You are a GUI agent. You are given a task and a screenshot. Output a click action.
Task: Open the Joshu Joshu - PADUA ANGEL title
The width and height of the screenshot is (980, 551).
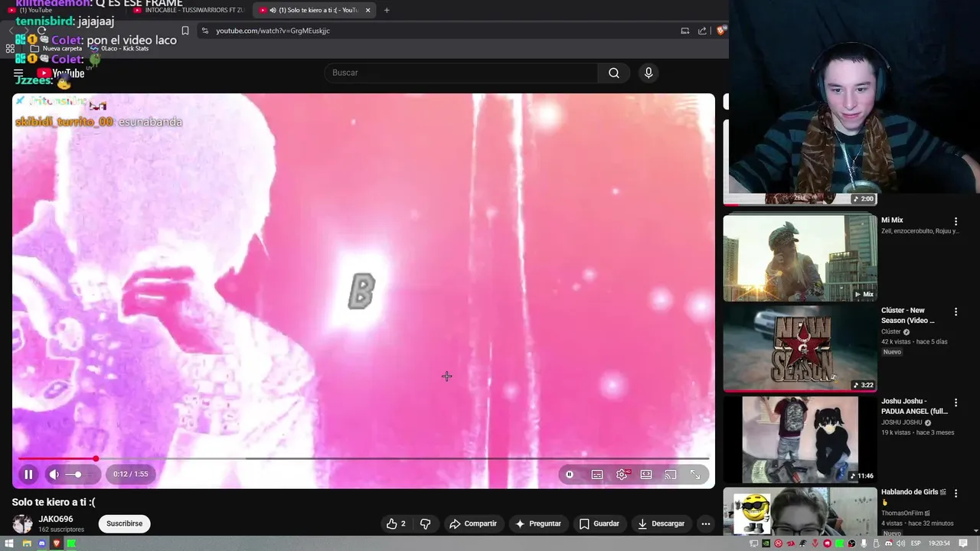[914, 406]
